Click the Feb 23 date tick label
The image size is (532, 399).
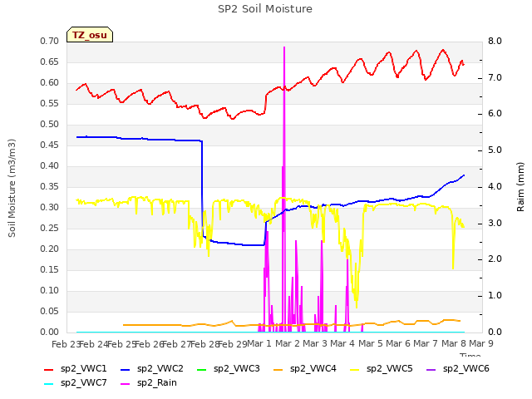pos(65,344)
